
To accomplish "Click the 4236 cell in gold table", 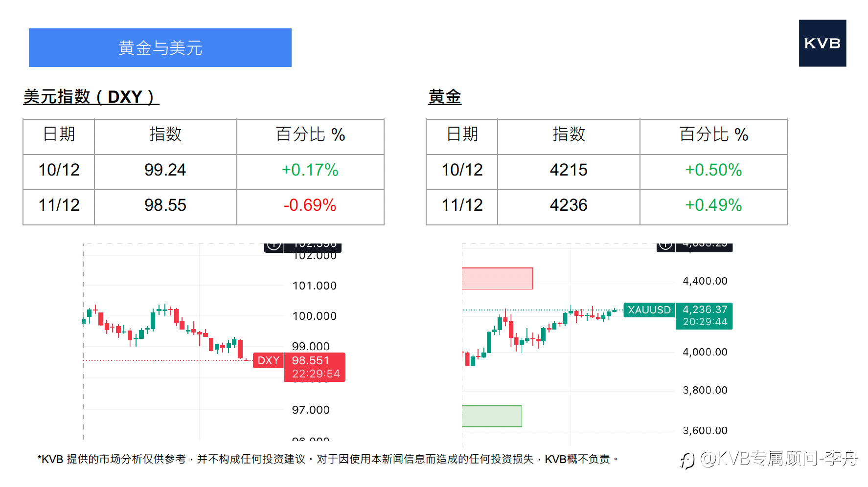I will tap(568, 205).
